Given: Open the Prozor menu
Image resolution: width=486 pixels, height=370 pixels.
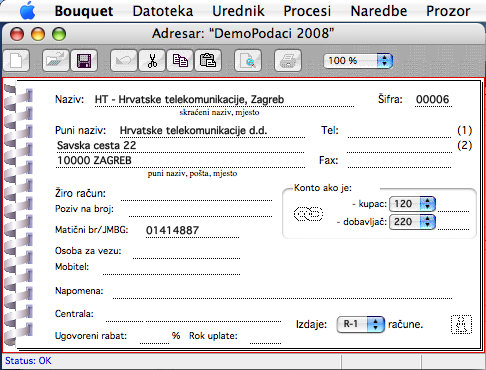Looking at the screenshot, I should pyautogui.click(x=448, y=11).
